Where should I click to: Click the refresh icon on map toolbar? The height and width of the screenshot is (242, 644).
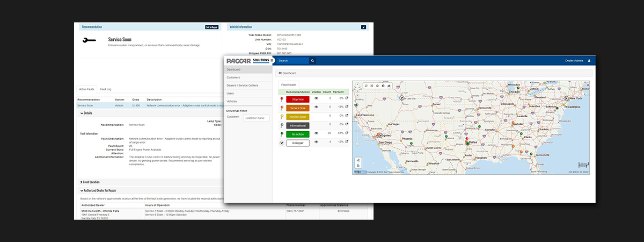pyautogui.click(x=366, y=86)
